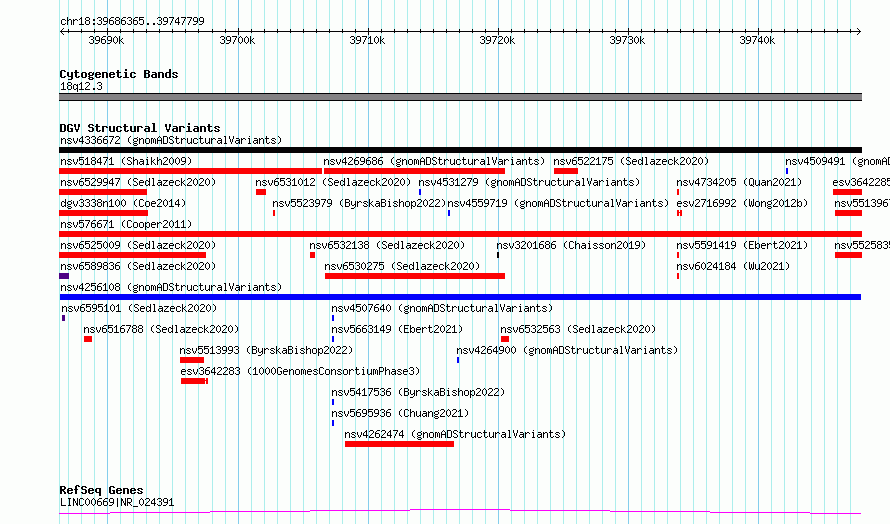The height and width of the screenshot is (524, 890).
Task: Click the 39730k ruler tick label
Action: click(627, 40)
